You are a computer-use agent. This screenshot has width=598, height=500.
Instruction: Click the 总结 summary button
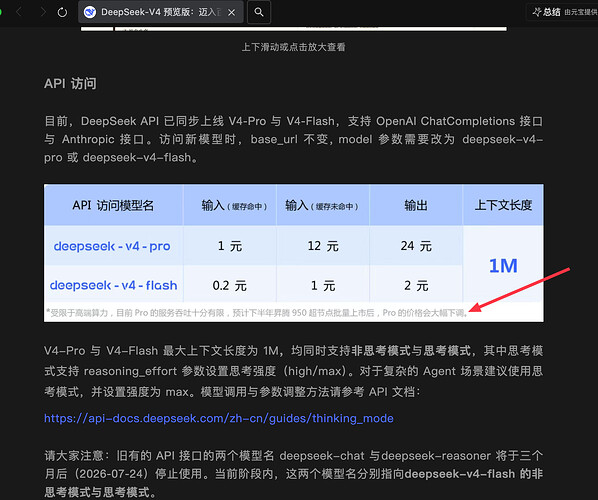click(547, 12)
